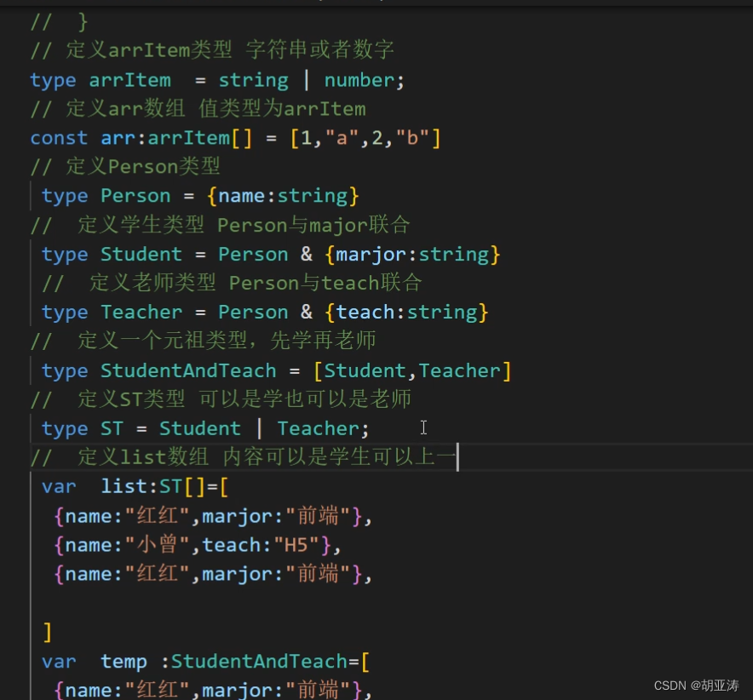
Task: Click the closing yellow bracket ']' of list
Action: (47, 633)
